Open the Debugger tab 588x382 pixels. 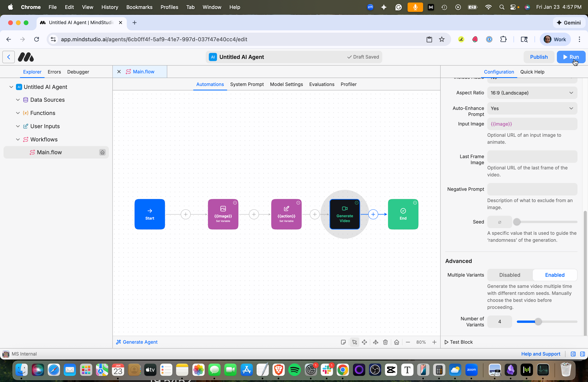coord(78,72)
